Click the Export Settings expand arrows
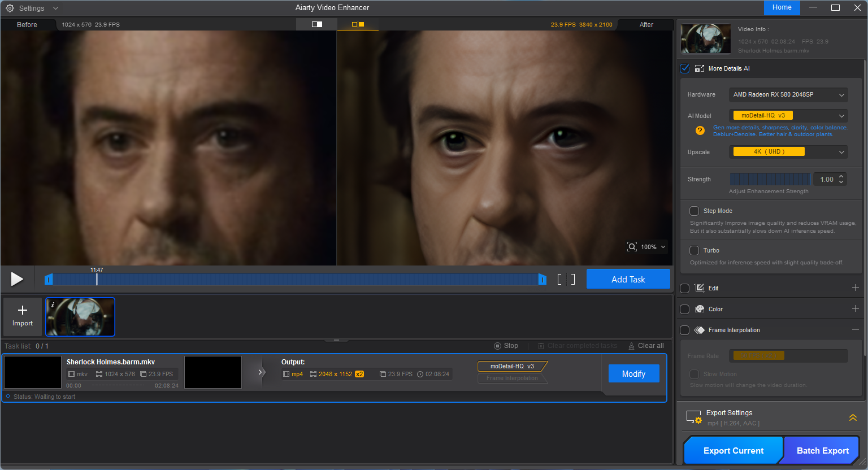The image size is (868, 470). pyautogui.click(x=853, y=417)
